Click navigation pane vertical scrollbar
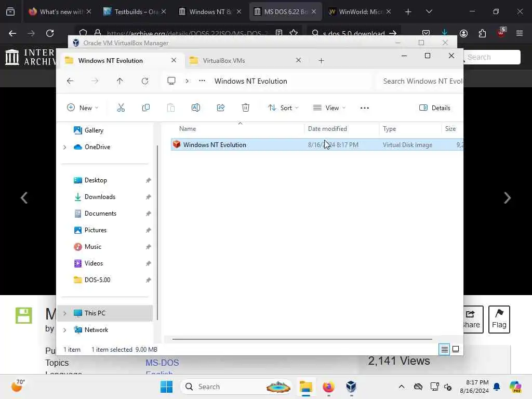 coord(157,232)
